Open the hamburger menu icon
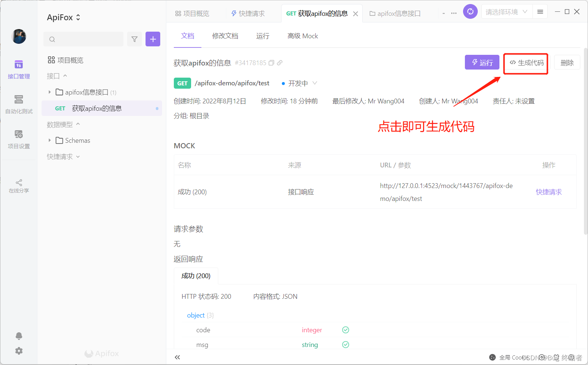The width and height of the screenshot is (588, 365). (x=540, y=12)
